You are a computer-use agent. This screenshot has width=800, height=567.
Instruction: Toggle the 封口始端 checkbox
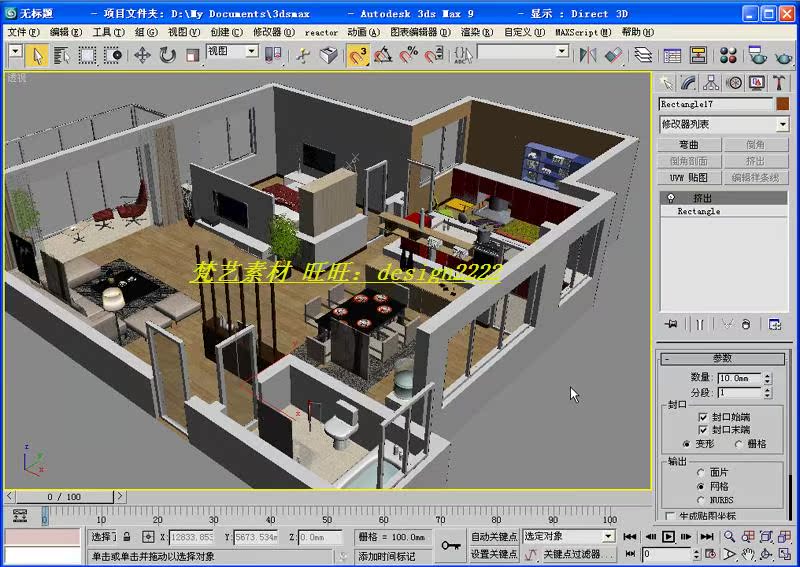tap(703, 417)
